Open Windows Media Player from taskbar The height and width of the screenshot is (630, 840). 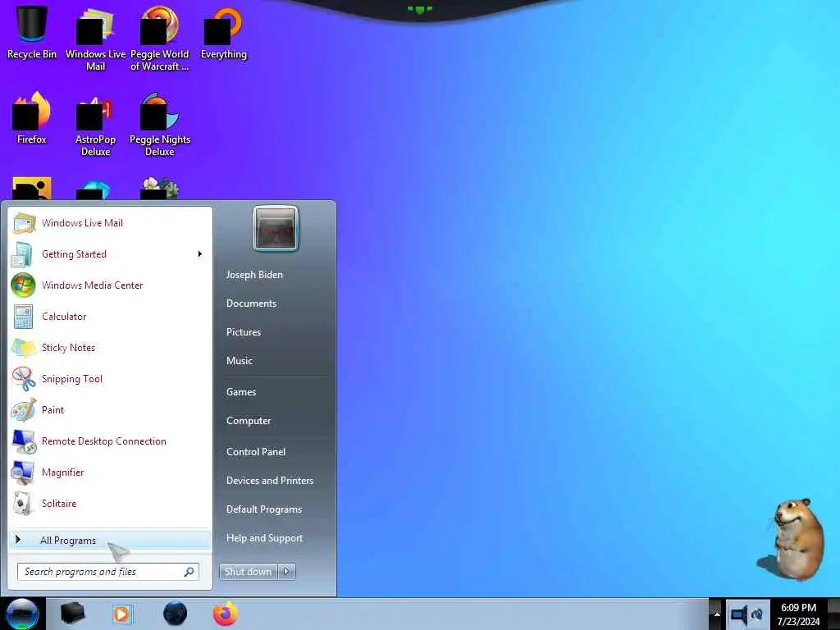tap(122, 614)
